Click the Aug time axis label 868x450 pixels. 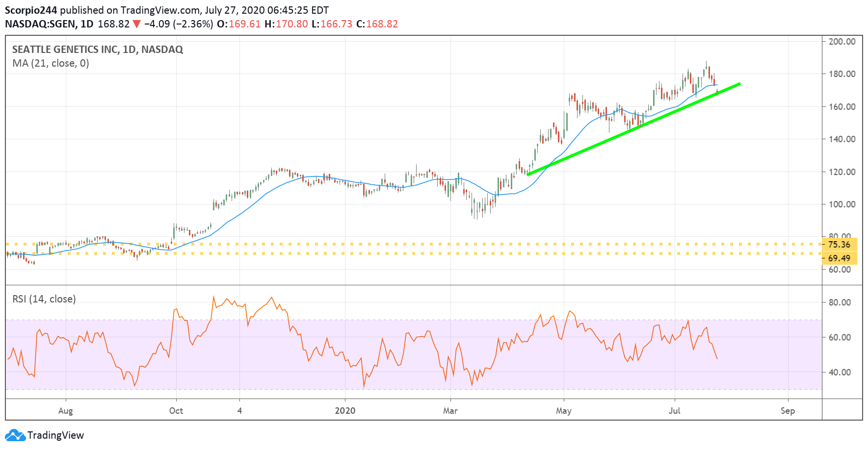65,411
